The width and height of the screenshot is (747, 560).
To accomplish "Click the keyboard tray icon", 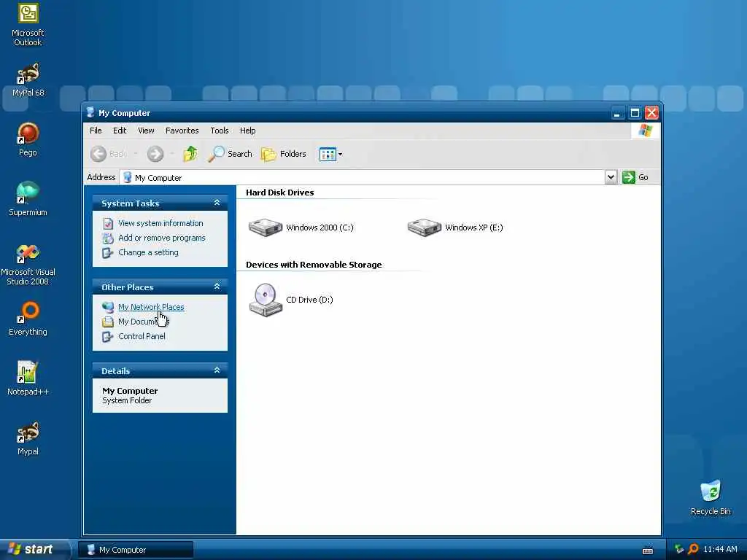I will coord(648,550).
